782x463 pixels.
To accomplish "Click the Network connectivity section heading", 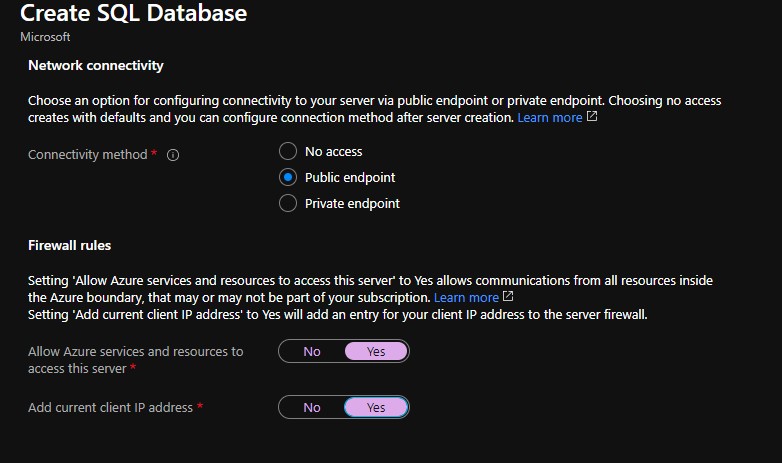I will click(95, 65).
